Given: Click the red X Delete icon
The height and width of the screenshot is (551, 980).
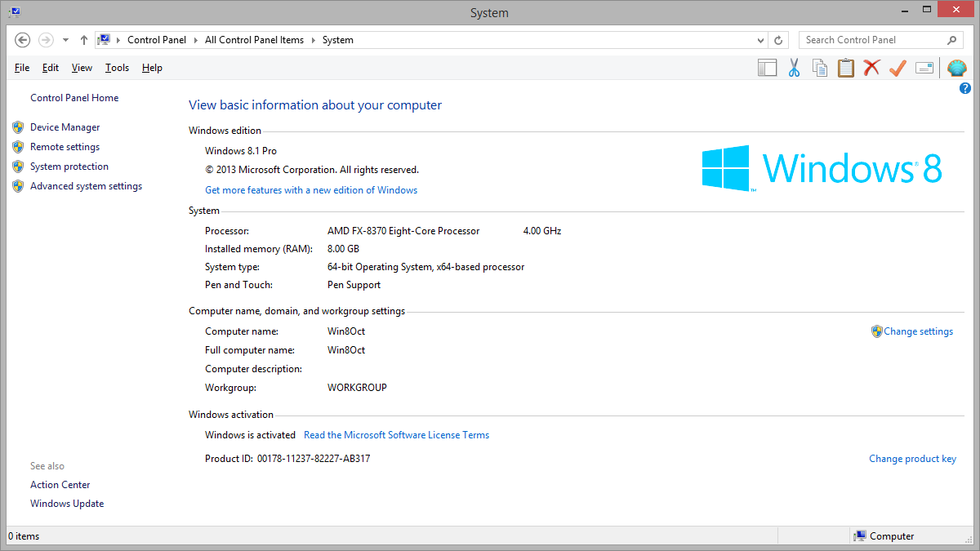Looking at the screenshot, I should tap(872, 68).
